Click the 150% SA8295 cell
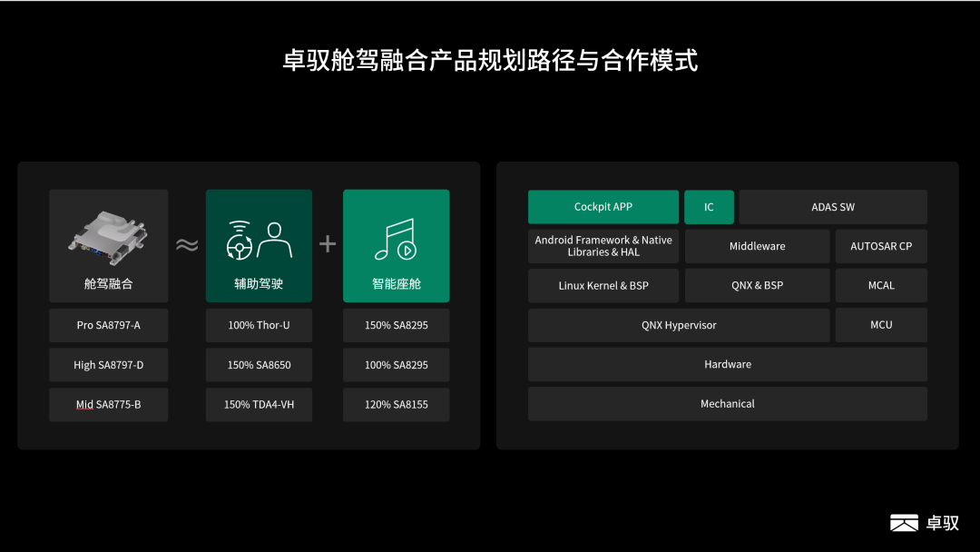The image size is (980, 552). coord(397,325)
